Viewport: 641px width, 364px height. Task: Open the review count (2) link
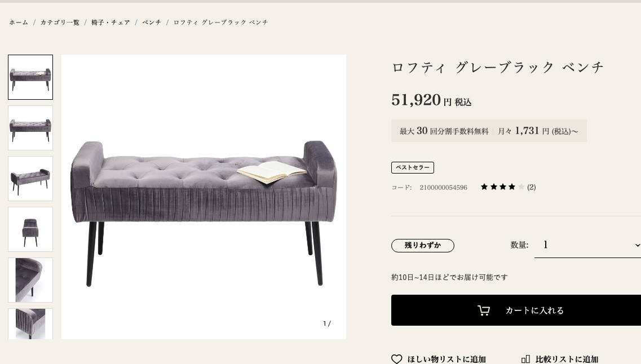tap(531, 187)
